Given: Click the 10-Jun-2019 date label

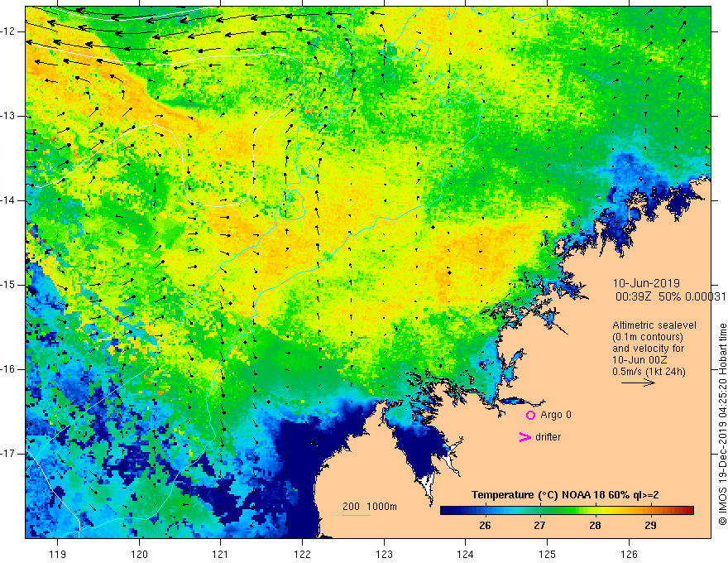Looking at the screenshot, I should (646, 283).
